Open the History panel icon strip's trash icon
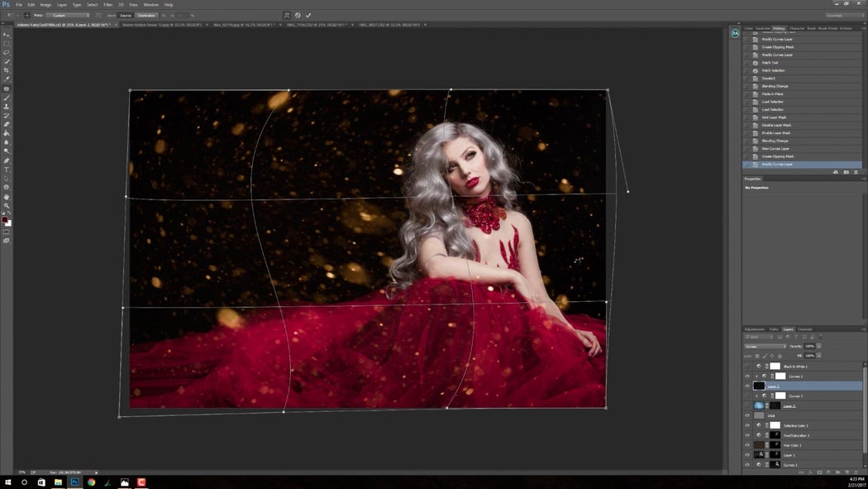Screen dimensions: 868x489 856,172
